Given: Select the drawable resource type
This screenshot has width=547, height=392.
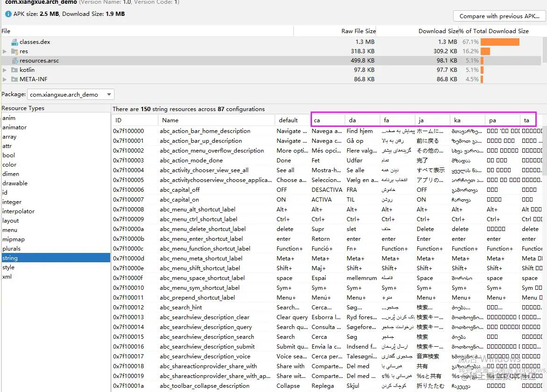Looking at the screenshot, I should [56, 183].
